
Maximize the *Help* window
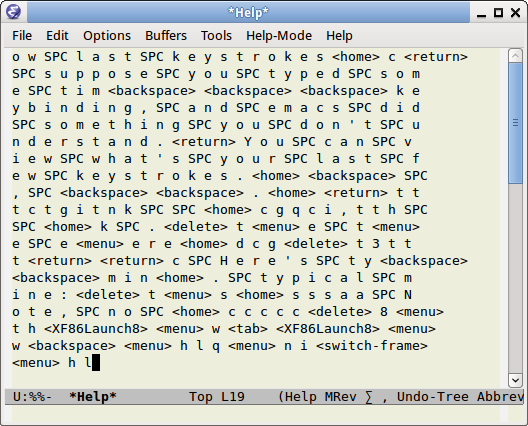(x=498, y=13)
